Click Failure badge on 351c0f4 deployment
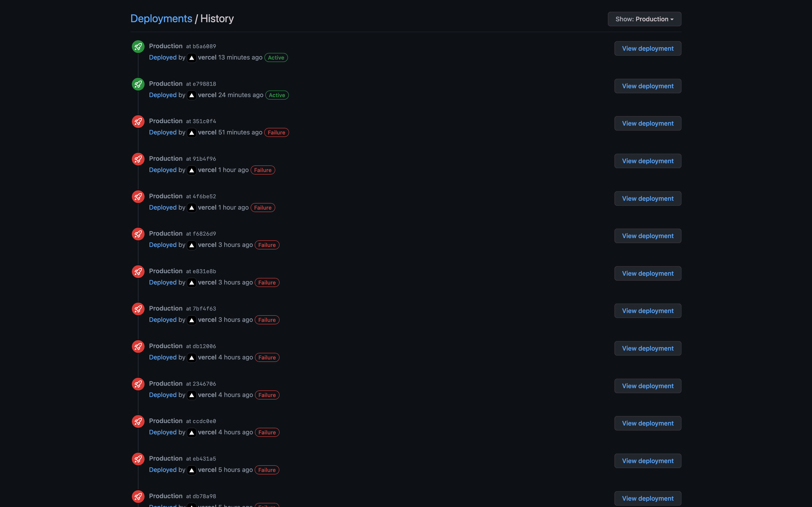This screenshot has width=812, height=507. (x=276, y=133)
